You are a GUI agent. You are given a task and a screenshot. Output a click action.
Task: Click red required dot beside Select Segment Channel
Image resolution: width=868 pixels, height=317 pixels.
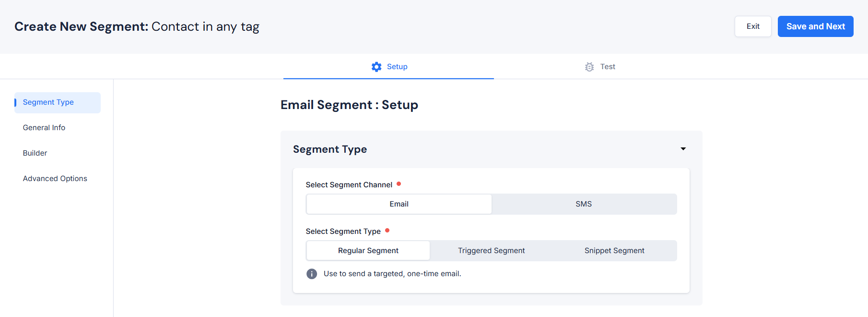pos(399,184)
